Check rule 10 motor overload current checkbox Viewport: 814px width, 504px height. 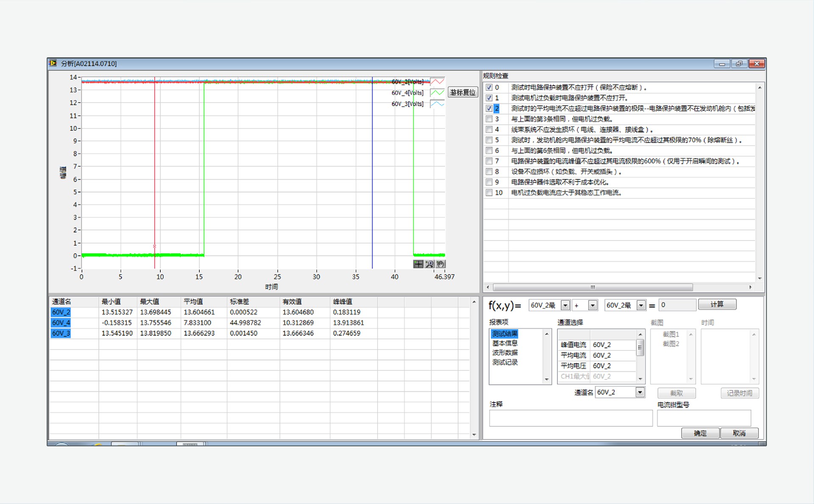tap(489, 193)
